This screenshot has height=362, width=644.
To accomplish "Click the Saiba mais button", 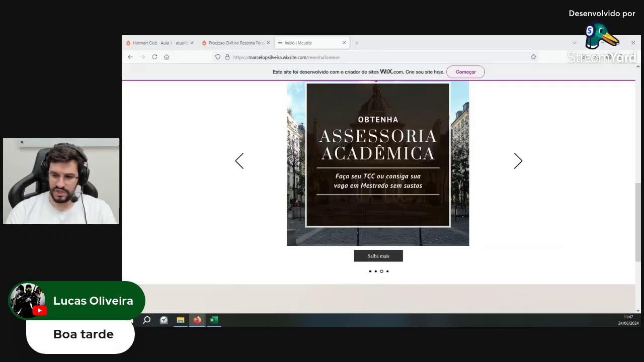I will [x=378, y=256].
